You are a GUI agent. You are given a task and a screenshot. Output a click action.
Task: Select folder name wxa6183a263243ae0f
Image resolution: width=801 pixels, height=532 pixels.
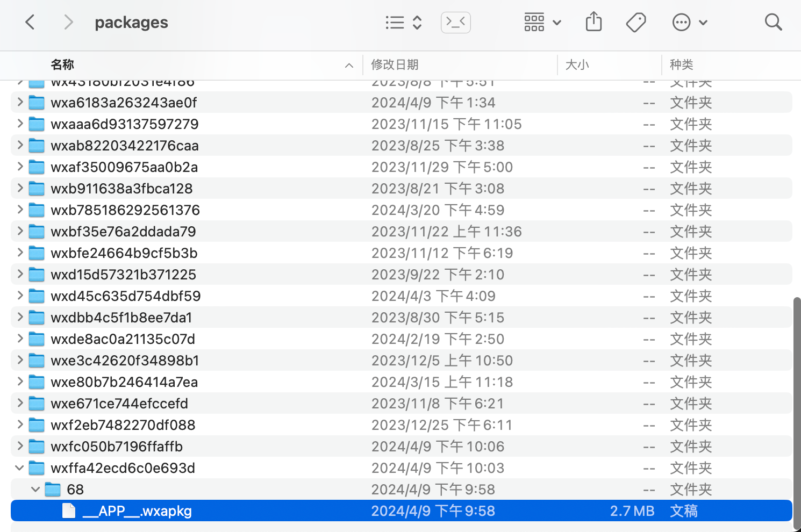124,103
